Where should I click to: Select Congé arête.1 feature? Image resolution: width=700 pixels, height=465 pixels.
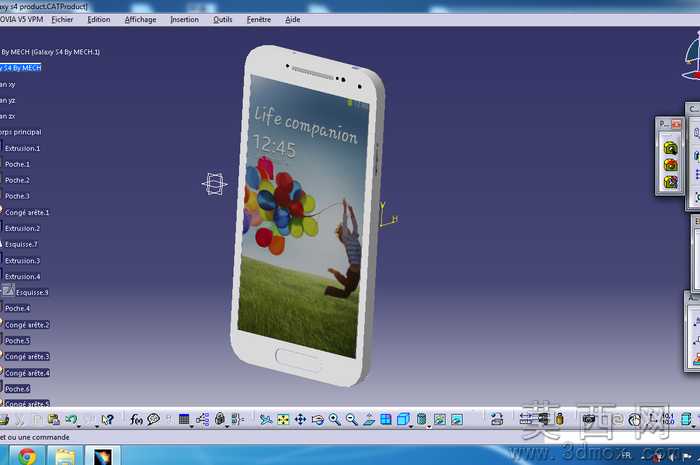click(x=27, y=212)
